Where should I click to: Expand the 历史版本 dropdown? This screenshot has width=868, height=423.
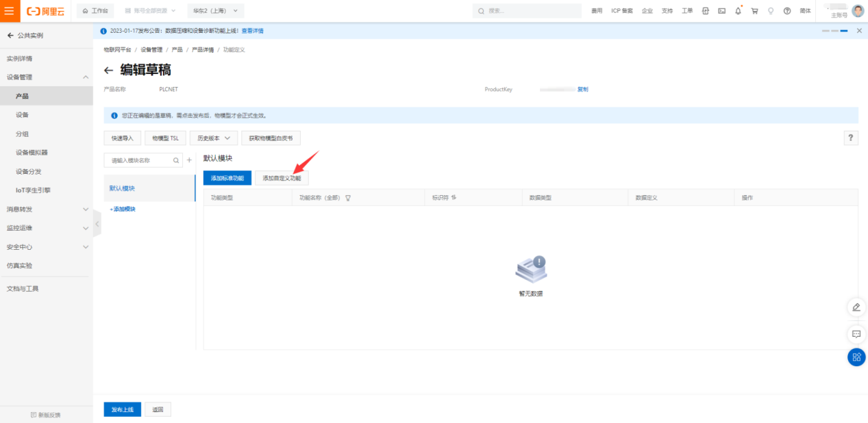pyautogui.click(x=214, y=138)
